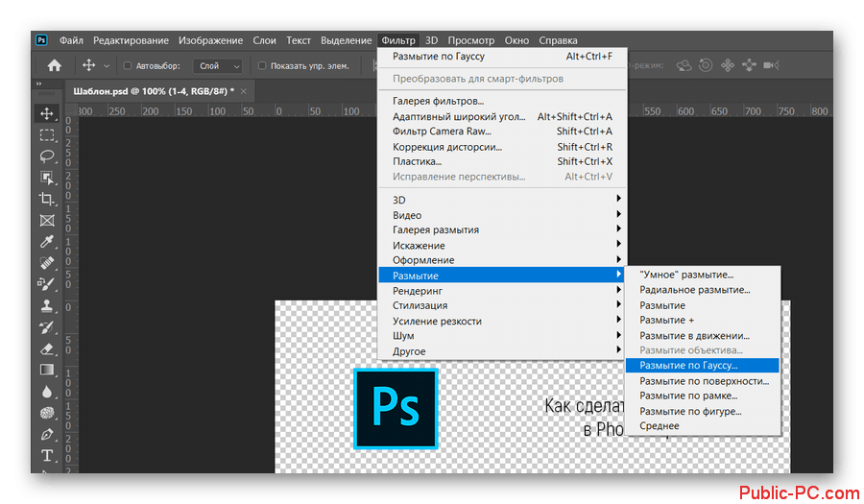The image size is (864, 504).
Task: Select the Rectangular Marquee tool
Action: click(x=47, y=135)
